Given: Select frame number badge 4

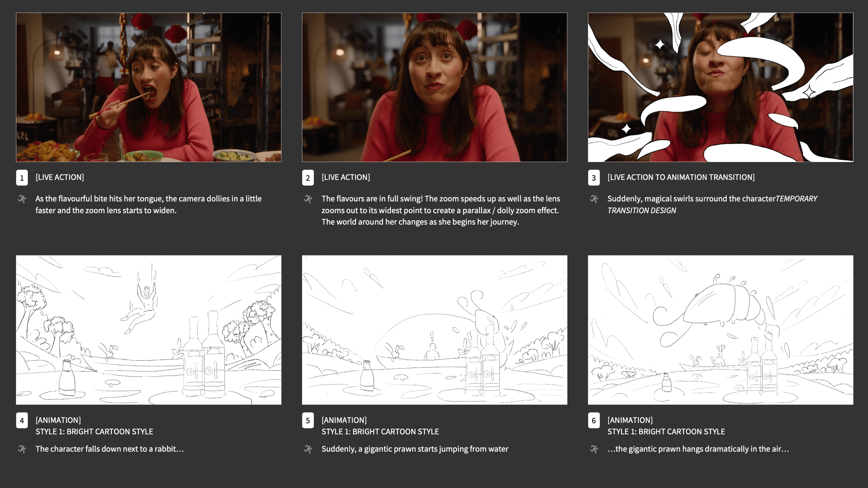Looking at the screenshot, I should pos(22,420).
